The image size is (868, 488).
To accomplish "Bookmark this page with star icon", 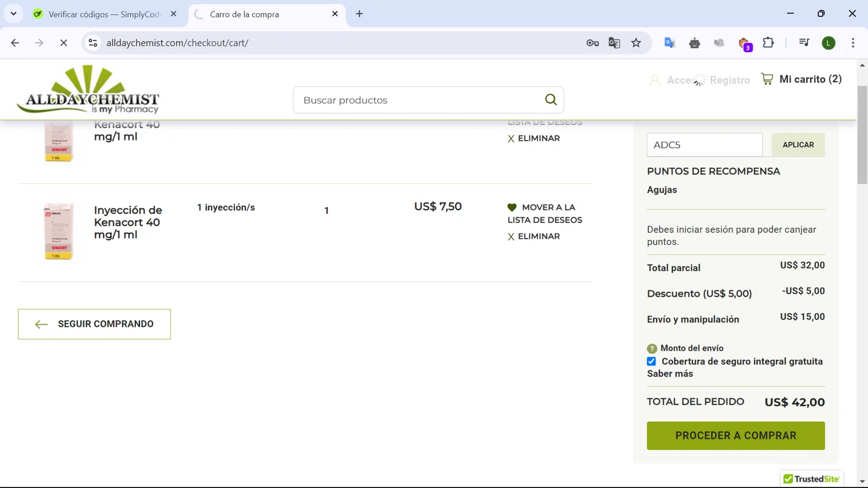I will click(637, 43).
